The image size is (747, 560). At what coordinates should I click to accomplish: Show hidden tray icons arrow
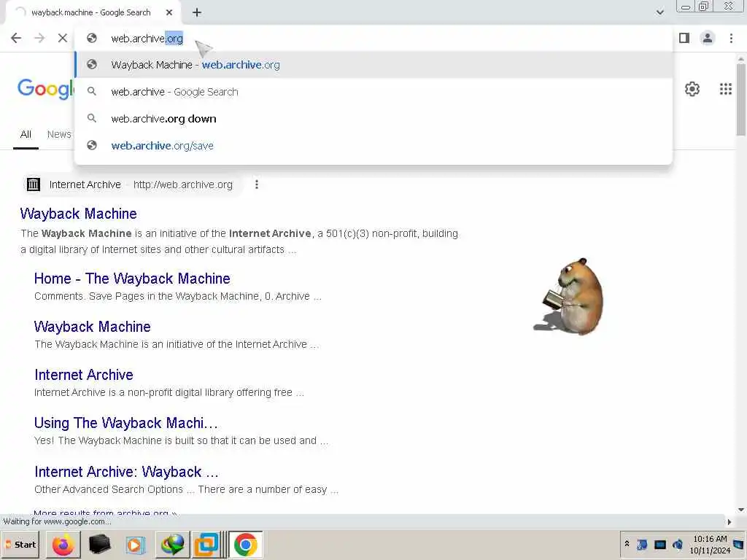pos(627,544)
